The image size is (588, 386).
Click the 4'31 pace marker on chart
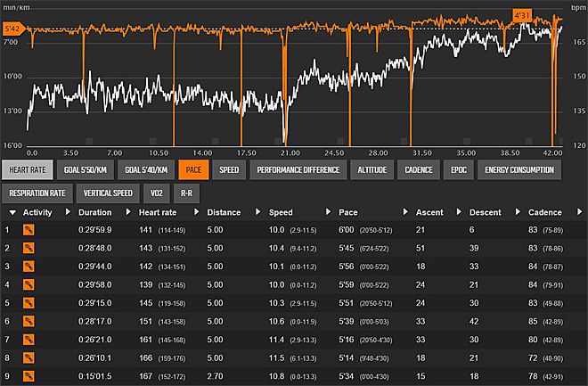[523, 15]
